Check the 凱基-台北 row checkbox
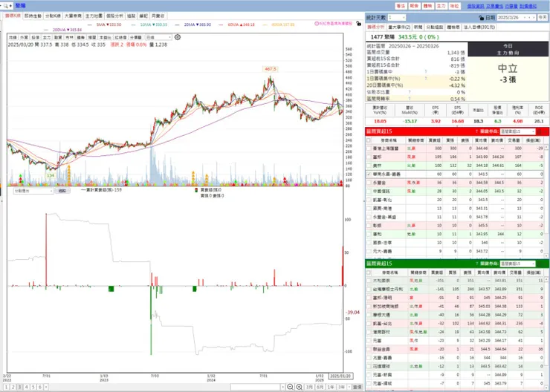Viewport: 550px width, 392px height. [x=369, y=324]
